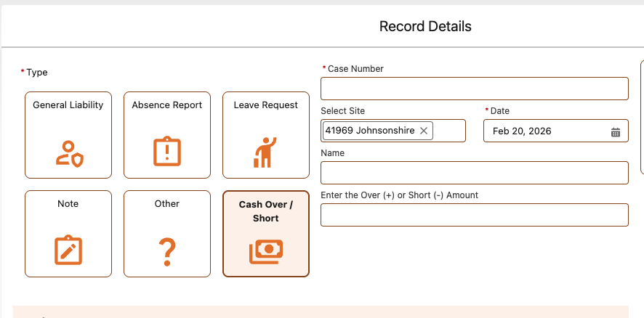Remove the 41969 Johnsonshire site selection
644x318 pixels.
coord(424,131)
